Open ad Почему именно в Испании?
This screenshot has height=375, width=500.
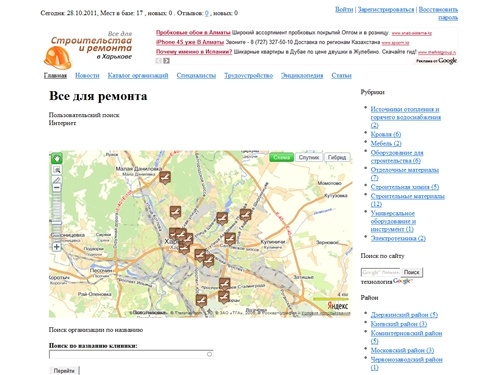[x=194, y=52]
